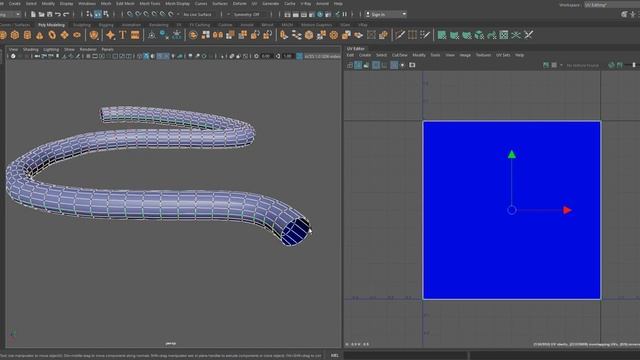Image resolution: width=640 pixels, height=360 pixels.
Task: Click the Undo arrow icon
Action: 58,14
